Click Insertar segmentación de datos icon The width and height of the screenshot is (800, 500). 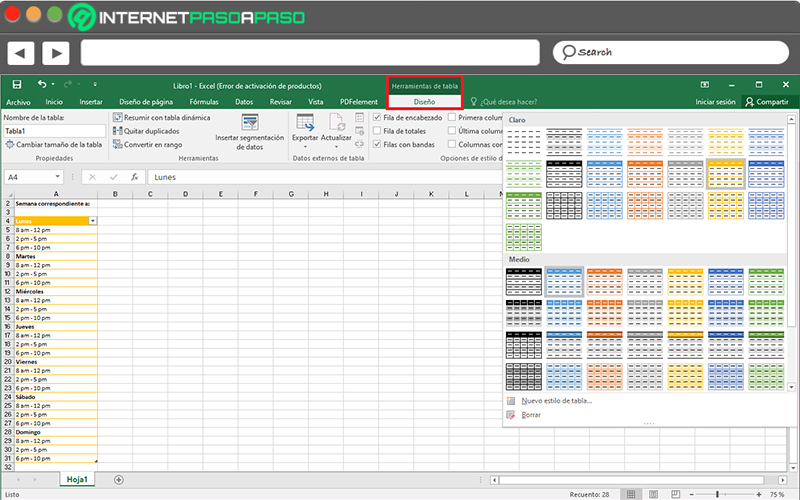(x=250, y=122)
